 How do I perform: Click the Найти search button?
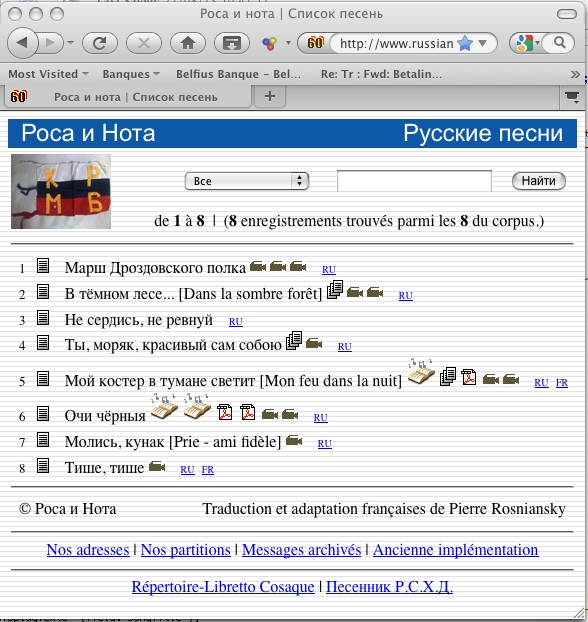coord(538,181)
